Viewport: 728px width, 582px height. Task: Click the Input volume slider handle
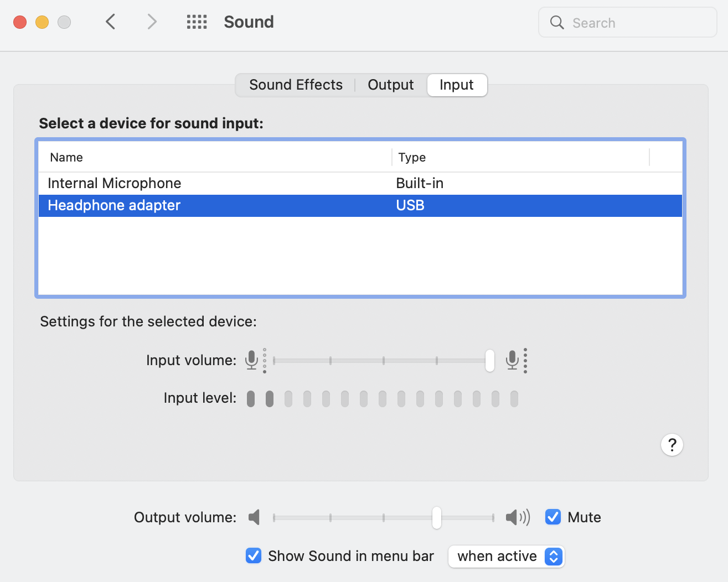(490, 361)
